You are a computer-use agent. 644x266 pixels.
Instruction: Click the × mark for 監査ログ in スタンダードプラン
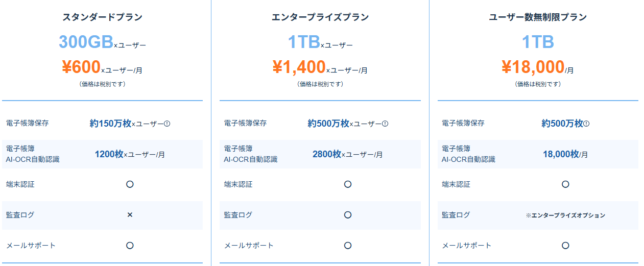pyautogui.click(x=130, y=215)
